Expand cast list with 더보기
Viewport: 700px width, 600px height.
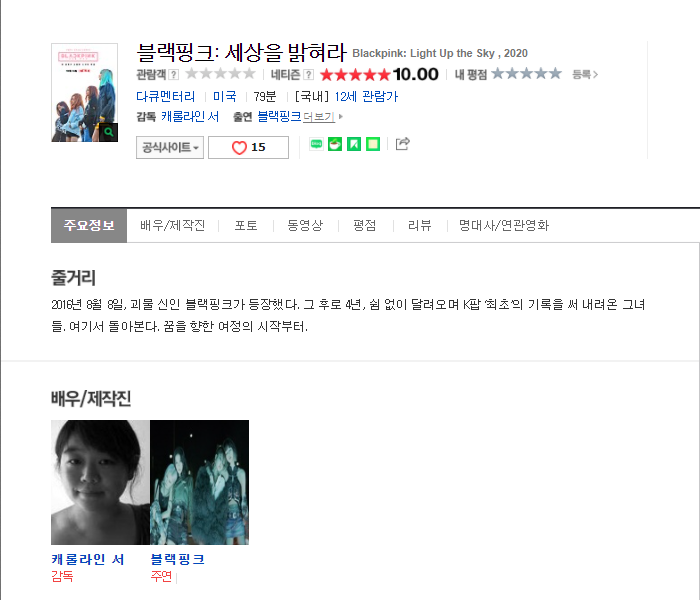coord(322,117)
